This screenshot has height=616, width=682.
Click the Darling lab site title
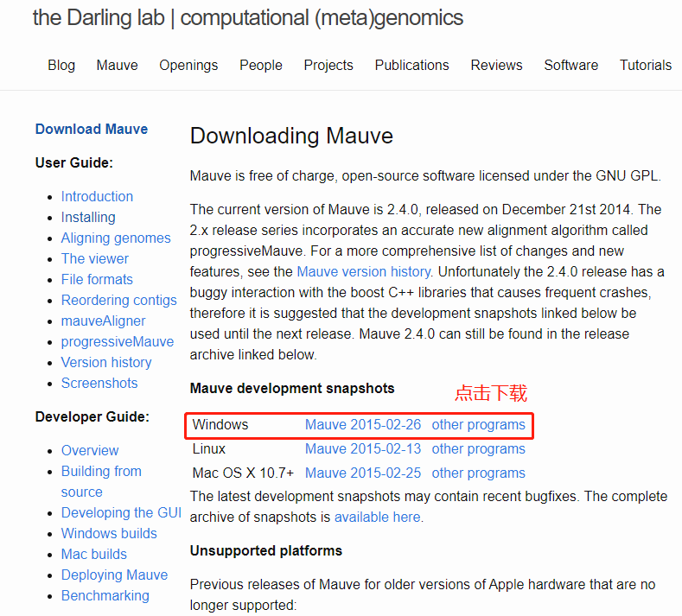(248, 18)
